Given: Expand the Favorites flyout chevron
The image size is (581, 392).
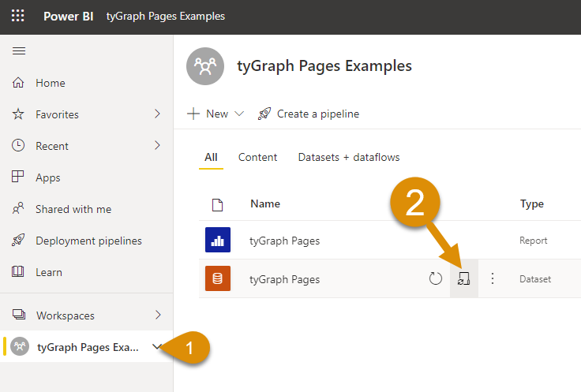Looking at the screenshot, I should tap(157, 114).
